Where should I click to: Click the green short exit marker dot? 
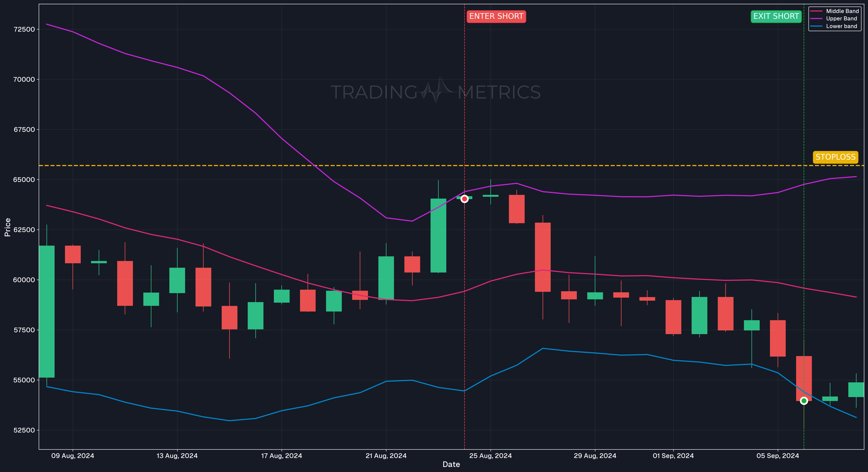[804, 401]
